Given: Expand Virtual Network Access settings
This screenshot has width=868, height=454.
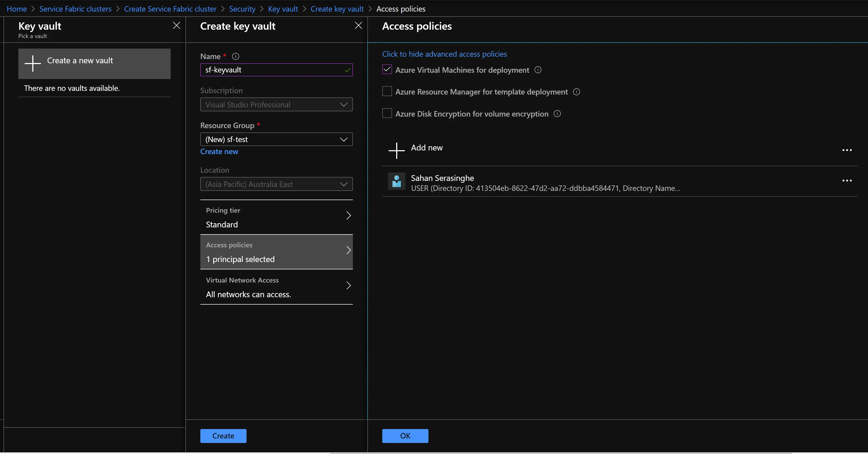Looking at the screenshot, I should 276,287.
